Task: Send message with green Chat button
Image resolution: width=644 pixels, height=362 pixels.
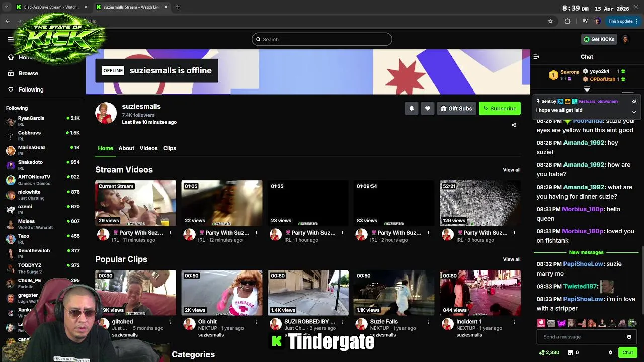Action: point(627,352)
